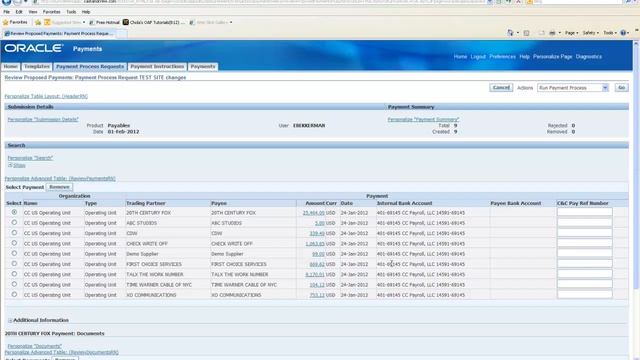Open the Actions dropdown showing Run Payment Process

point(573,88)
